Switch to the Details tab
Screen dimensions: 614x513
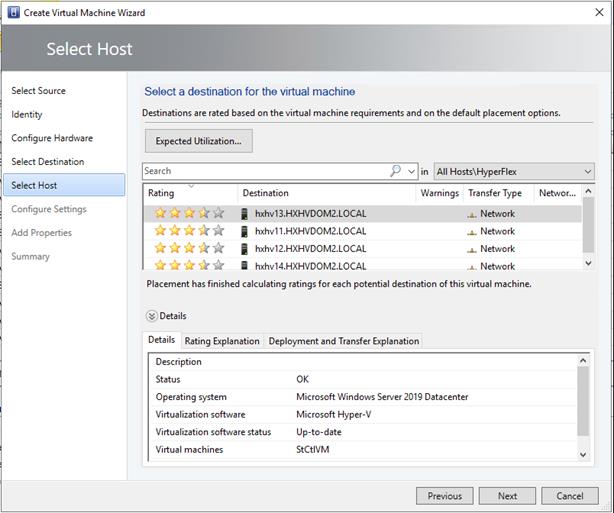coord(161,340)
